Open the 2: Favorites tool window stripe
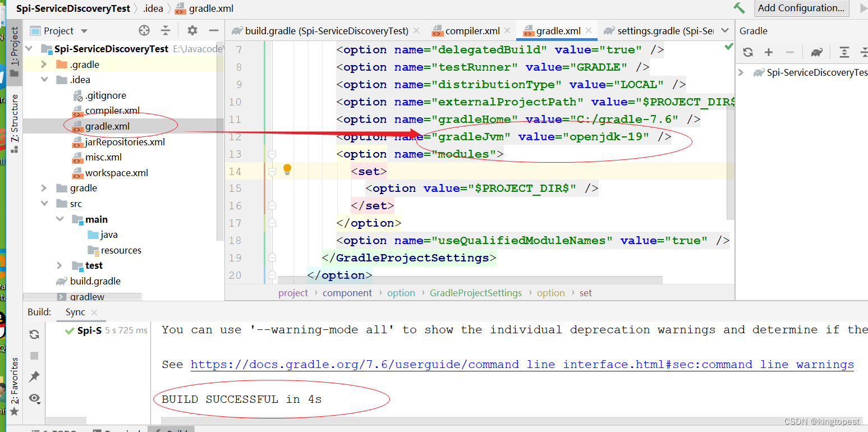This screenshot has width=868, height=432. pyautogui.click(x=15, y=387)
